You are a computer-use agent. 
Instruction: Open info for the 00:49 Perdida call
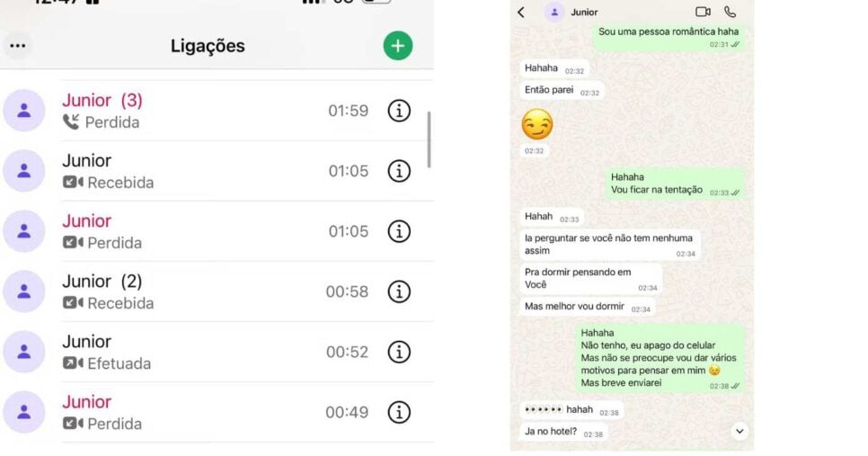(399, 412)
